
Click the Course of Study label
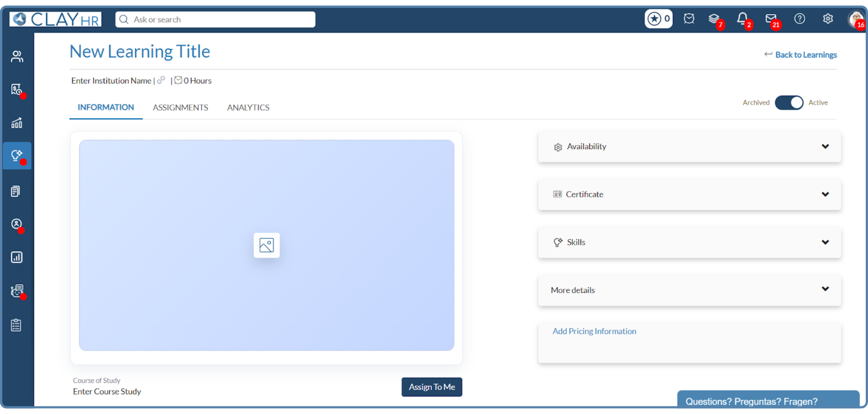pyautogui.click(x=97, y=381)
